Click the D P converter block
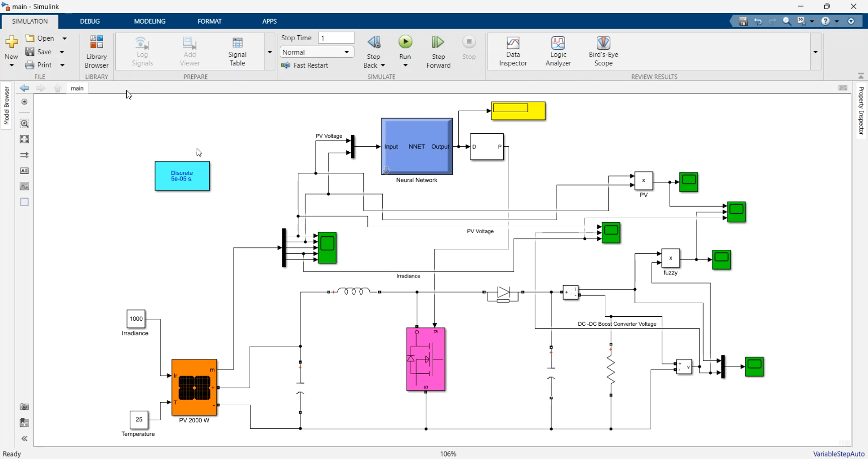The width and height of the screenshot is (868, 459). coord(487,147)
